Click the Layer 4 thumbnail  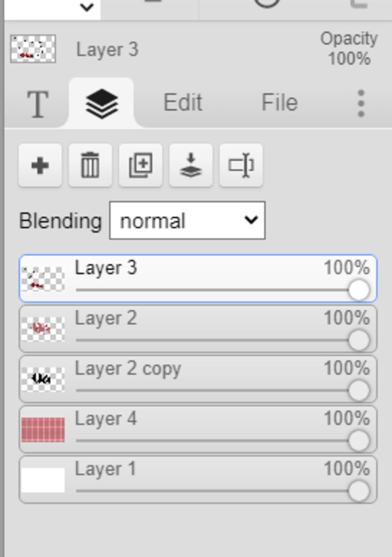coord(43,430)
